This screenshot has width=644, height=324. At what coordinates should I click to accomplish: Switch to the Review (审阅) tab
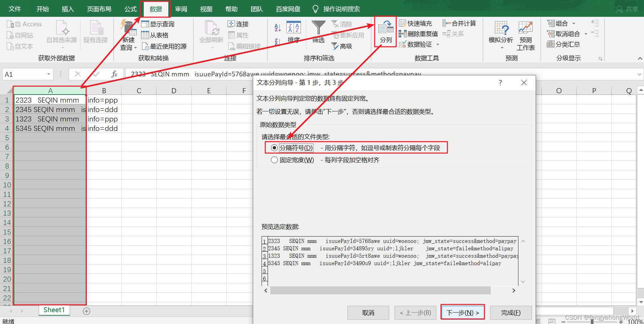(181, 9)
